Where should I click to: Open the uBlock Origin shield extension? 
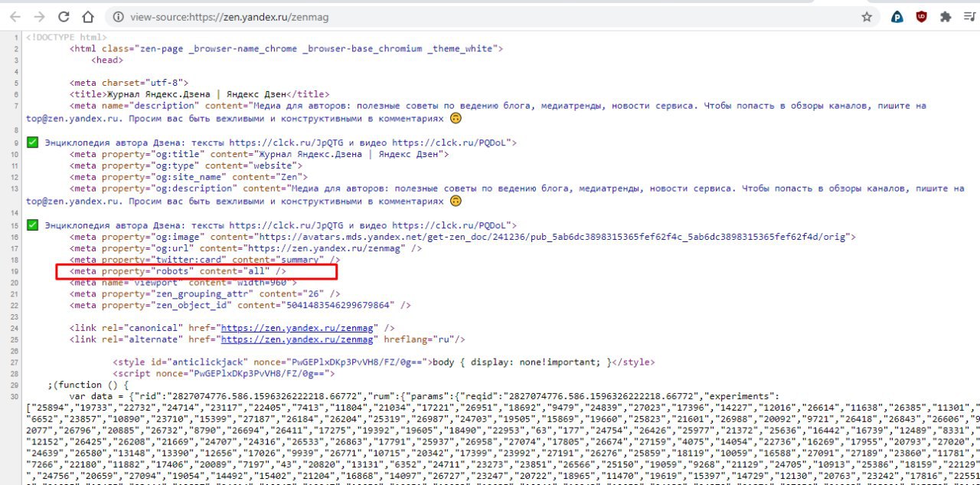point(921,16)
